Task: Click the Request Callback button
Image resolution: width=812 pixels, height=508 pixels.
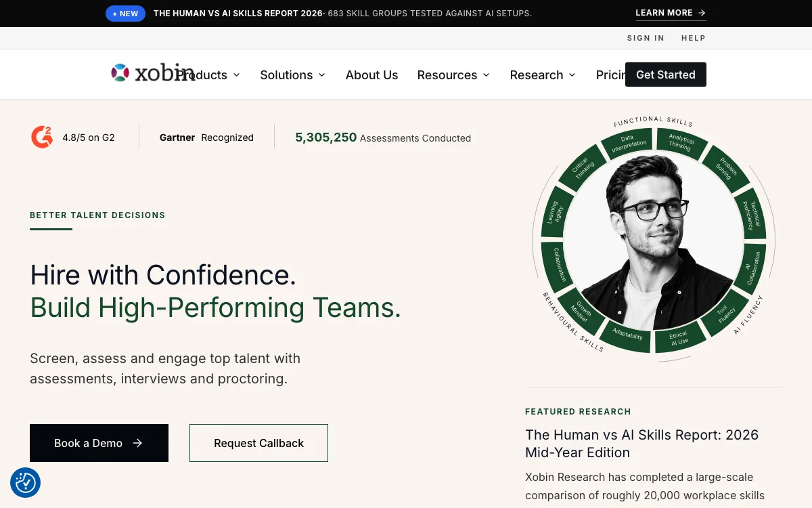Action: tap(258, 443)
